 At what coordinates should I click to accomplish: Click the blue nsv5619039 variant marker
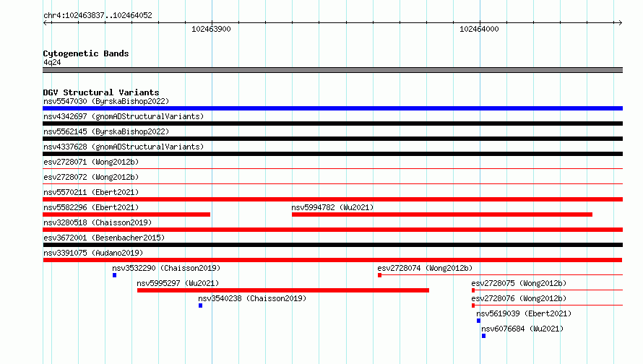point(478,321)
